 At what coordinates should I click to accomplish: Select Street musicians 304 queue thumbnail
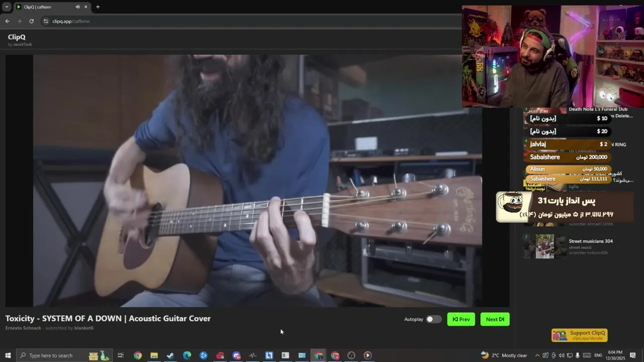click(544, 246)
